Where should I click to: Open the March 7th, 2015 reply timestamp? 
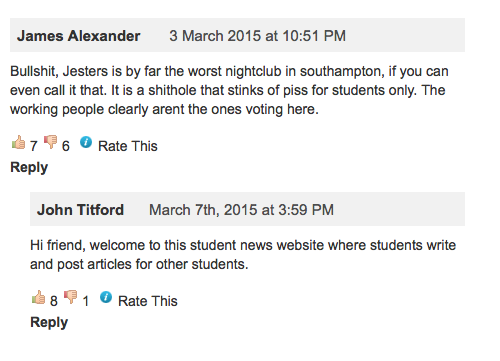tap(241, 210)
